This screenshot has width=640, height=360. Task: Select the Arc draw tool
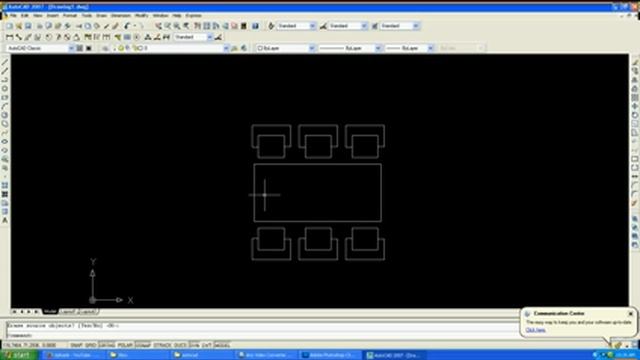5,107
